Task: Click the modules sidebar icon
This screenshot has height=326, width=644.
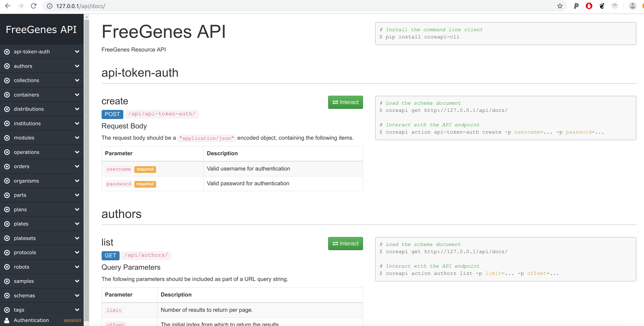Action: pyautogui.click(x=8, y=138)
